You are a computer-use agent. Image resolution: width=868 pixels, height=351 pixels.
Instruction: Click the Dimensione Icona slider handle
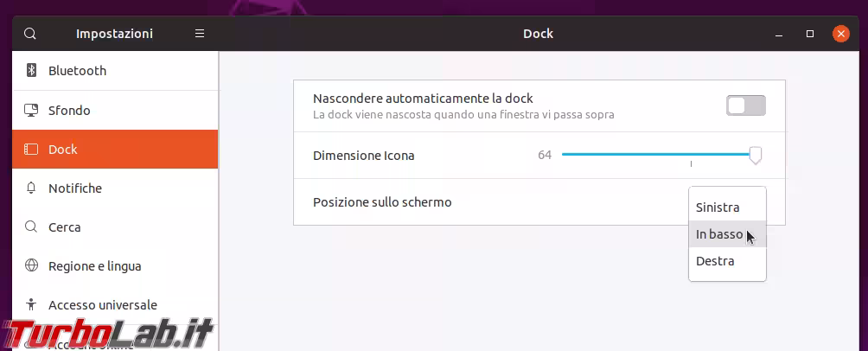[756, 155]
